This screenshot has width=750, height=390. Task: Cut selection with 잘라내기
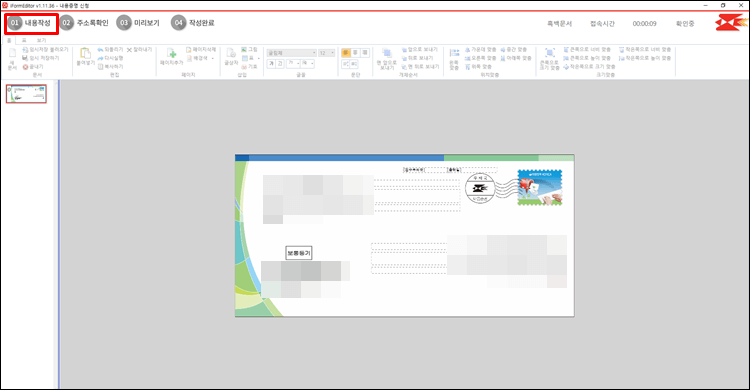pos(139,50)
